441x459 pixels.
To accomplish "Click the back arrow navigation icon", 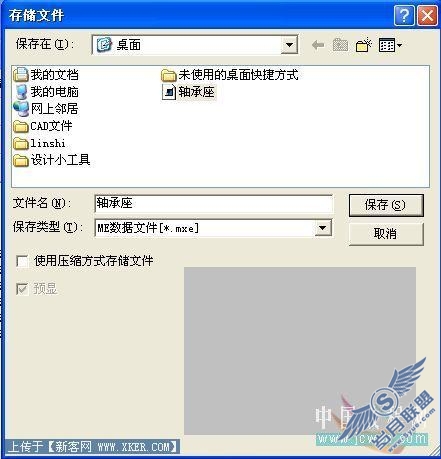I will (x=318, y=45).
